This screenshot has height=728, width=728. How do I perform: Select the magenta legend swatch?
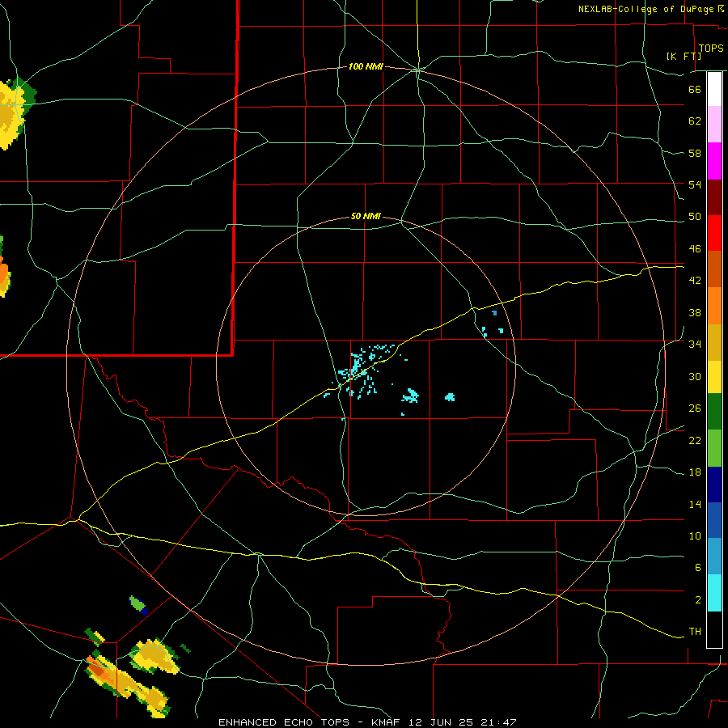point(714,161)
